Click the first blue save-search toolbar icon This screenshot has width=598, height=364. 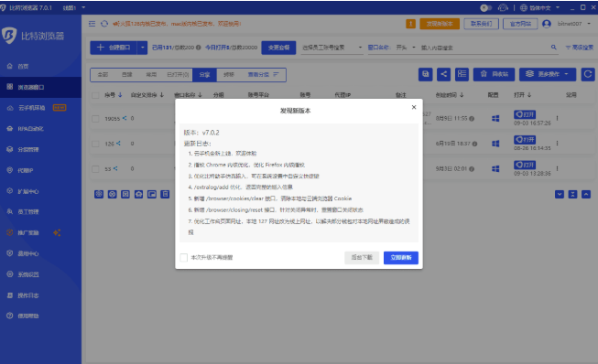point(426,74)
